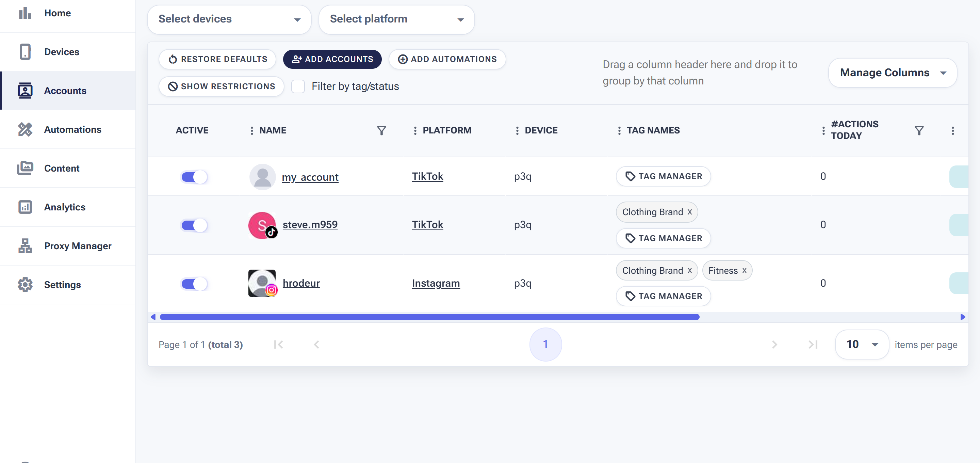Click the Accounts profile icon
980x463 pixels.
click(25, 91)
